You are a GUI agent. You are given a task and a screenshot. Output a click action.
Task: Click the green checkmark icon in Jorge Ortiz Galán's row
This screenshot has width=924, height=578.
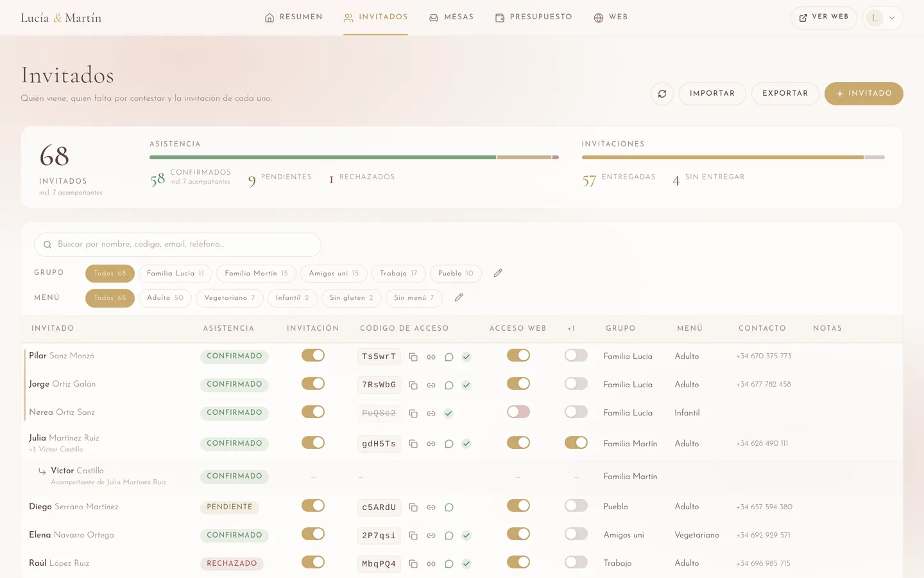pyautogui.click(x=466, y=385)
